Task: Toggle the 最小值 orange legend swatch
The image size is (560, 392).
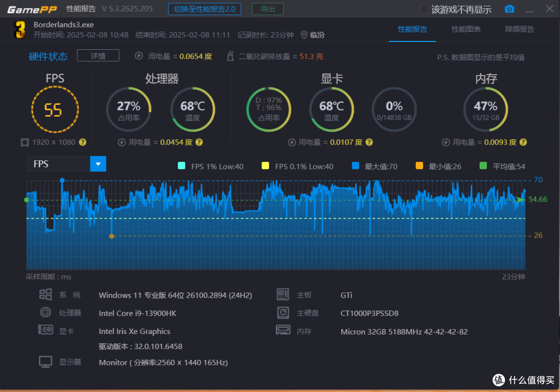Action: click(419, 165)
